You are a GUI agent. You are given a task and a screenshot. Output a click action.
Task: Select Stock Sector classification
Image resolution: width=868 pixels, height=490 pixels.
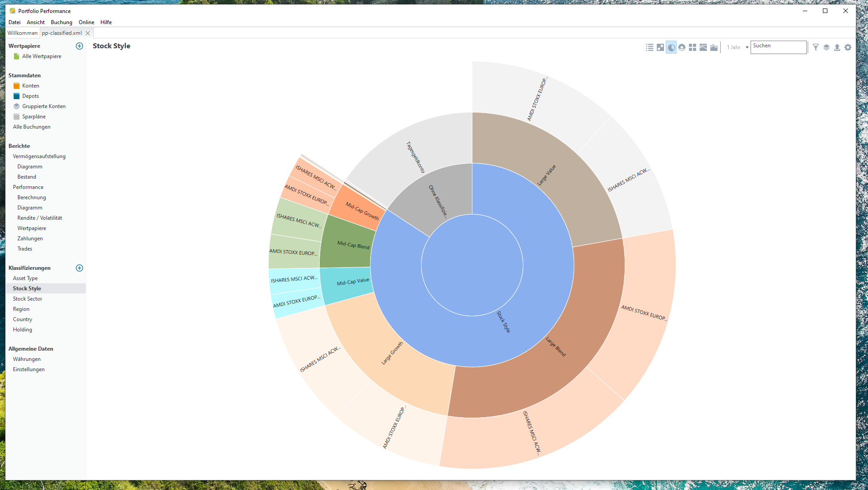[x=28, y=299]
